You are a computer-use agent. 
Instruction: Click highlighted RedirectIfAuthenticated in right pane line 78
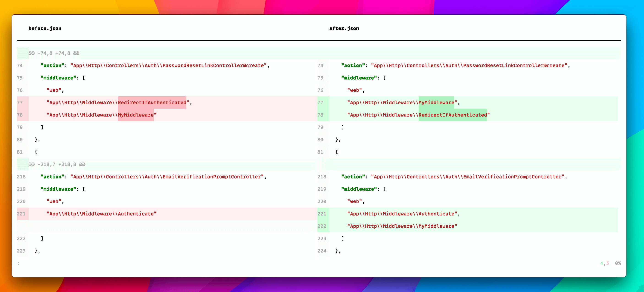[x=453, y=115]
